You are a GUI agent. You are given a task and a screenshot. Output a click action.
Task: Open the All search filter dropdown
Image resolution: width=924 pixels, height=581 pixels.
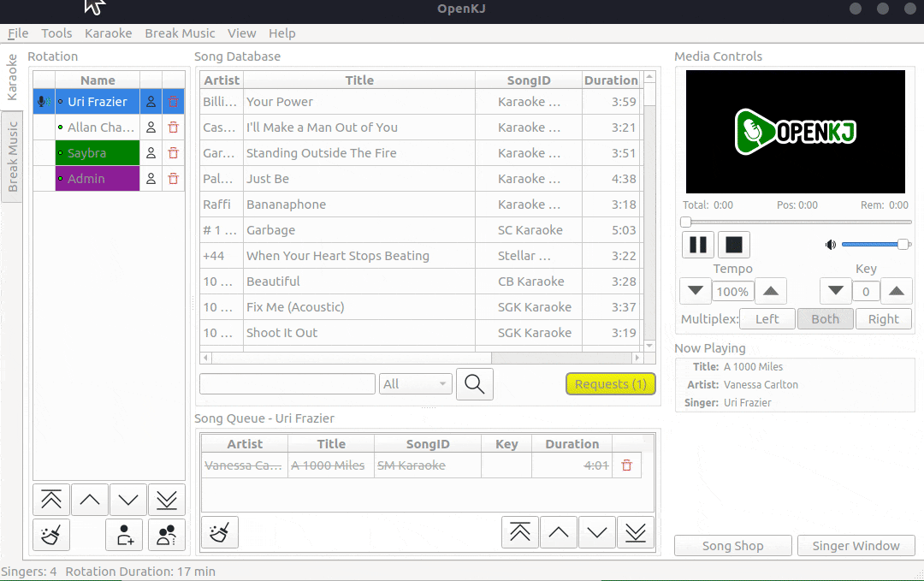click(x=416, y=384)
